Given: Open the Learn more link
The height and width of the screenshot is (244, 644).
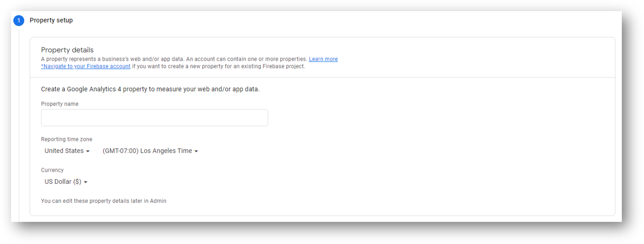Looking at the screenshot, I should (323, 59).
